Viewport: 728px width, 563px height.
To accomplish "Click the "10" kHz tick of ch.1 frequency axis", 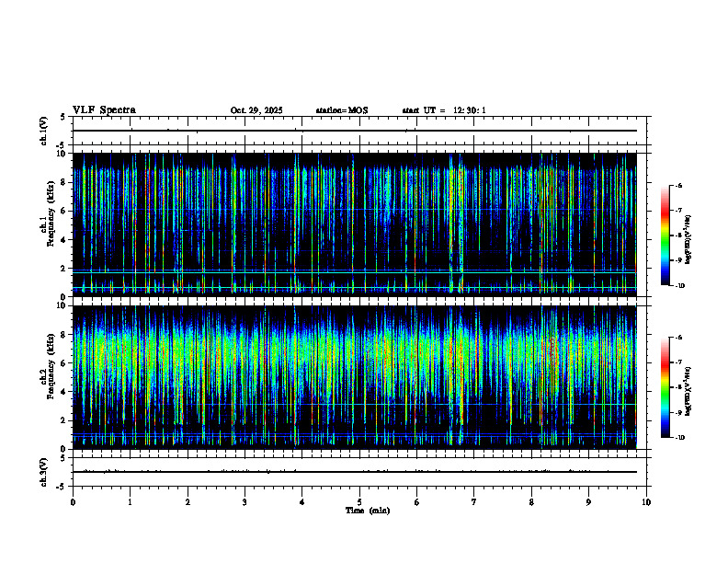I will pos(63,154).
